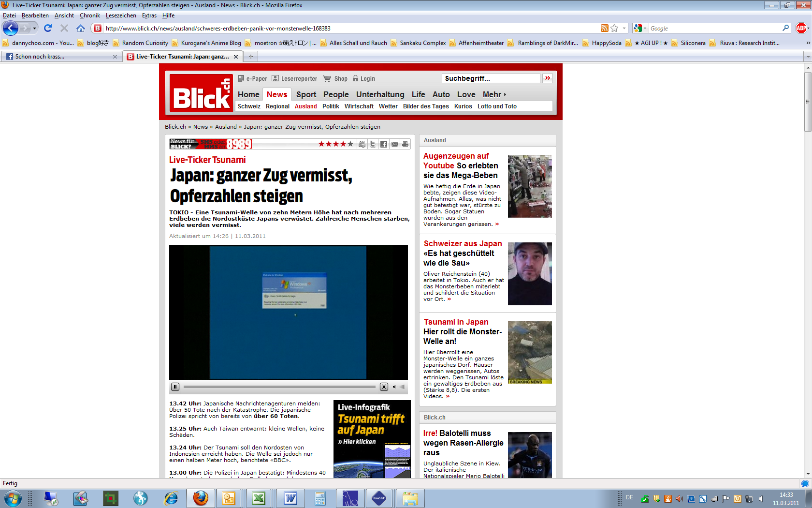The width and height of the screenshot is (812, 508).
Task: Open the Datei menu
Action: [x=9, y=15]
